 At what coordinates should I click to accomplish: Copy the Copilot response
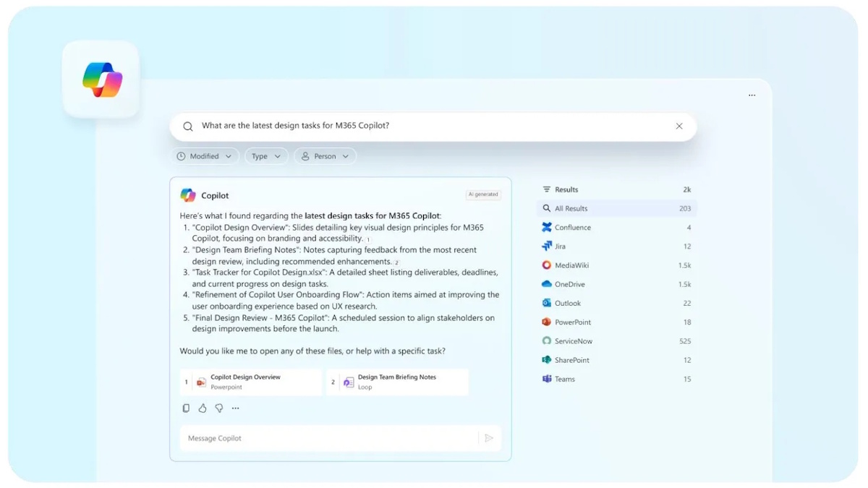coord(186,408)
